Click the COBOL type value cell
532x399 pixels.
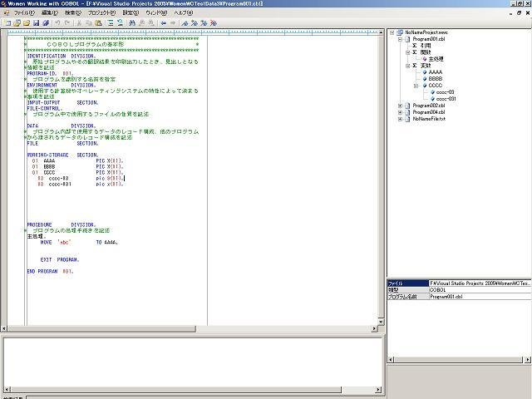pos(480,290)
